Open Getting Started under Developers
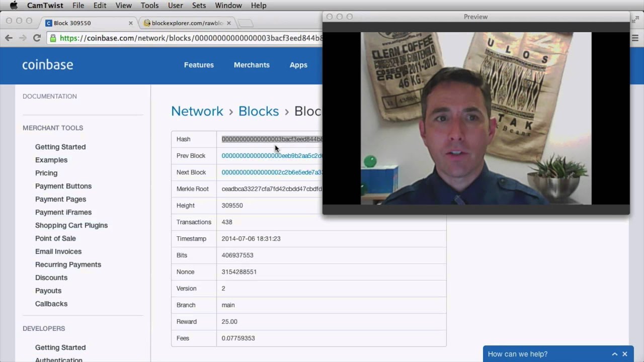 tap(60, 347)
